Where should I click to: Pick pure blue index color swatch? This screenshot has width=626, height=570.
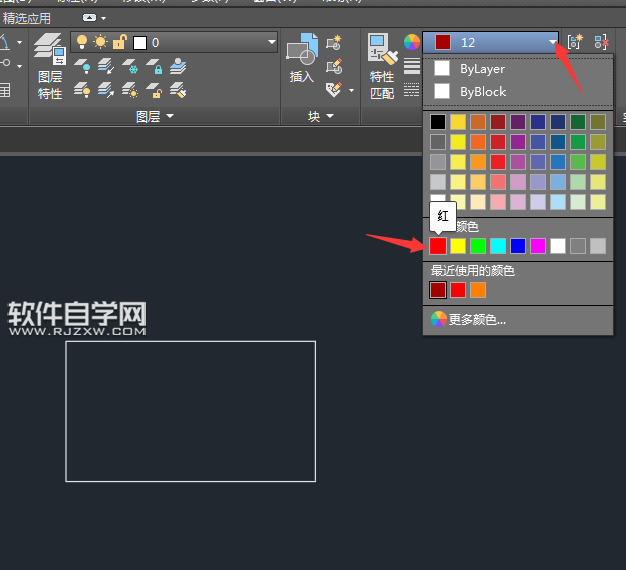(x=518, y=246)
